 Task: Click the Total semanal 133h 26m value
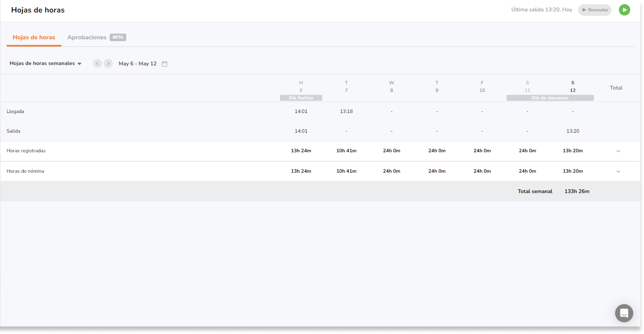click(x=577, y=191)
